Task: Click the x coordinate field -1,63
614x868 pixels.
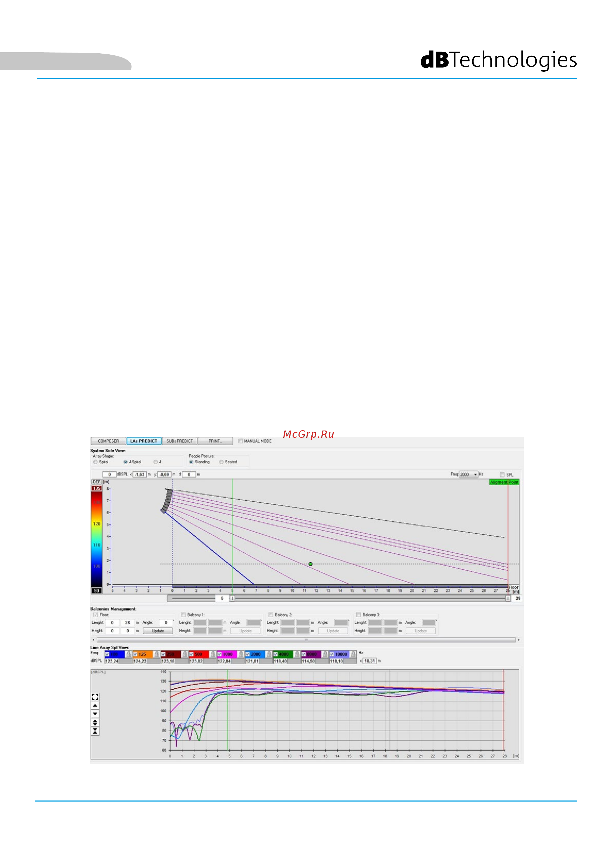Action: [140, 475]
